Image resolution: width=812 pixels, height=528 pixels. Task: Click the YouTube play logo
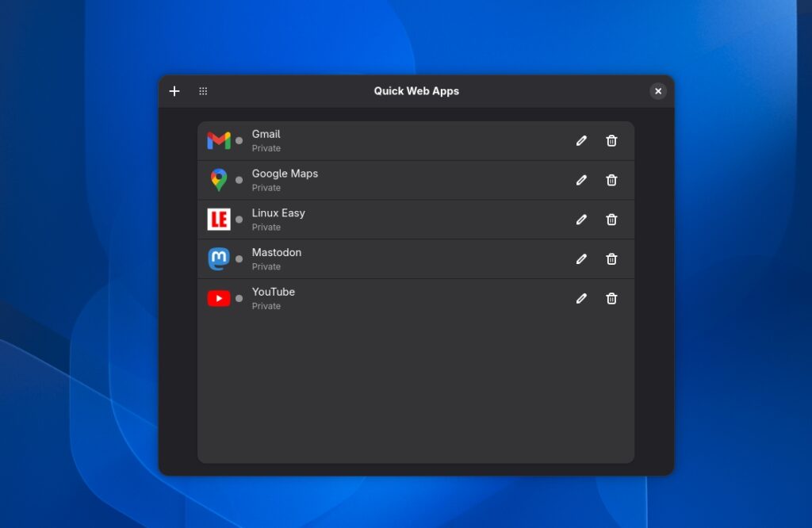coord(219,298)
